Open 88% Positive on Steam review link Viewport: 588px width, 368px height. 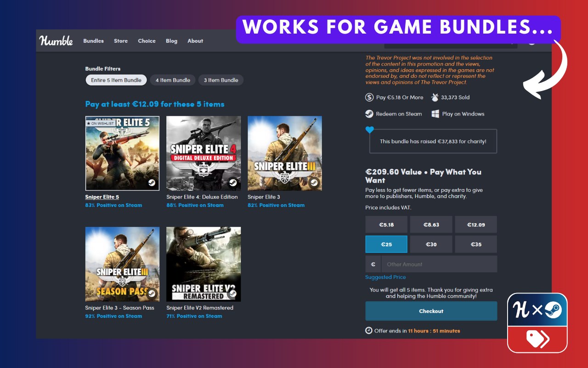point(195,205)
